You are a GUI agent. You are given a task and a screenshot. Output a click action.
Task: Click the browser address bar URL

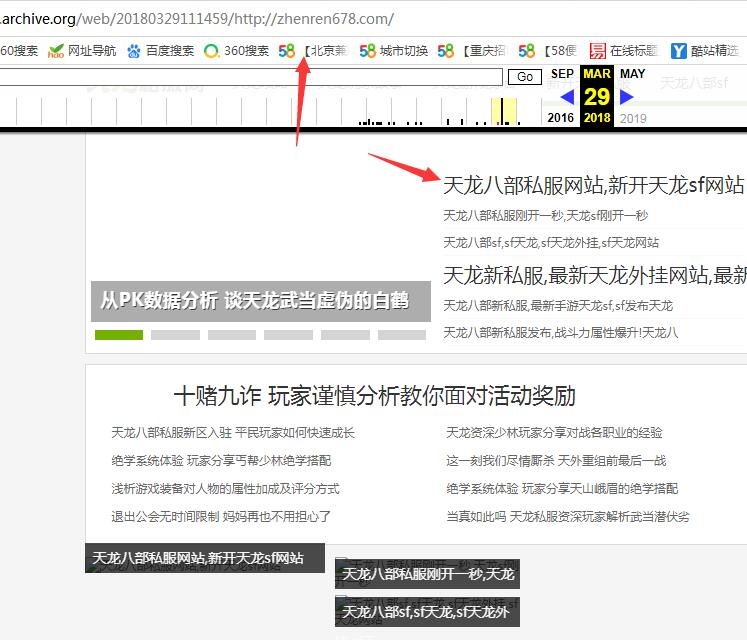200,18
